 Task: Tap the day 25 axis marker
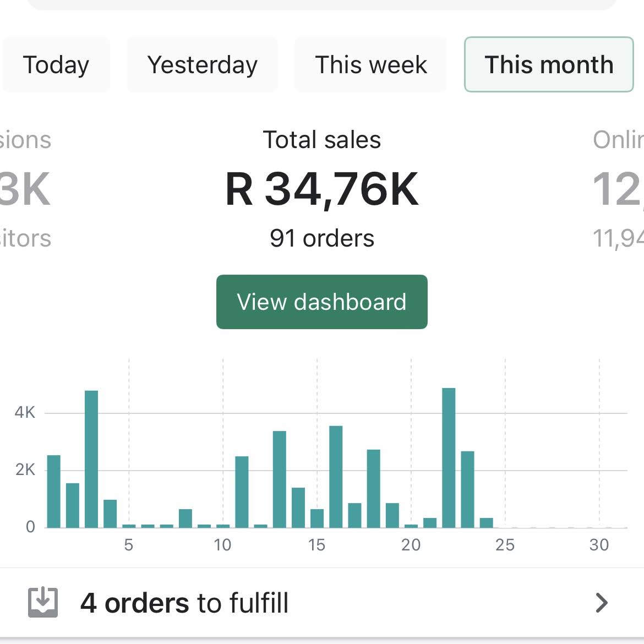tap(505, 545)
